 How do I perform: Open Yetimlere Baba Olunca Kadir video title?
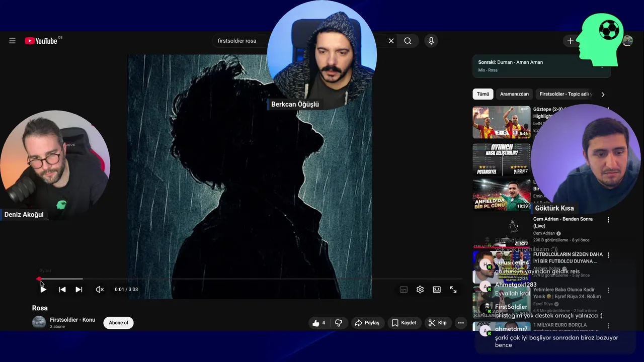pyautogui.click(x=567, y=293)
